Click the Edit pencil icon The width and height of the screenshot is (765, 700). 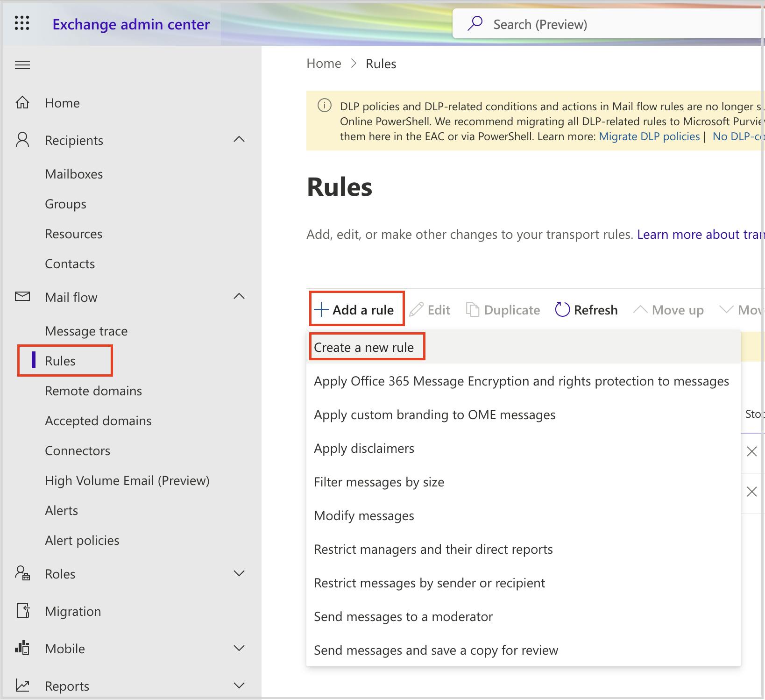416,309
